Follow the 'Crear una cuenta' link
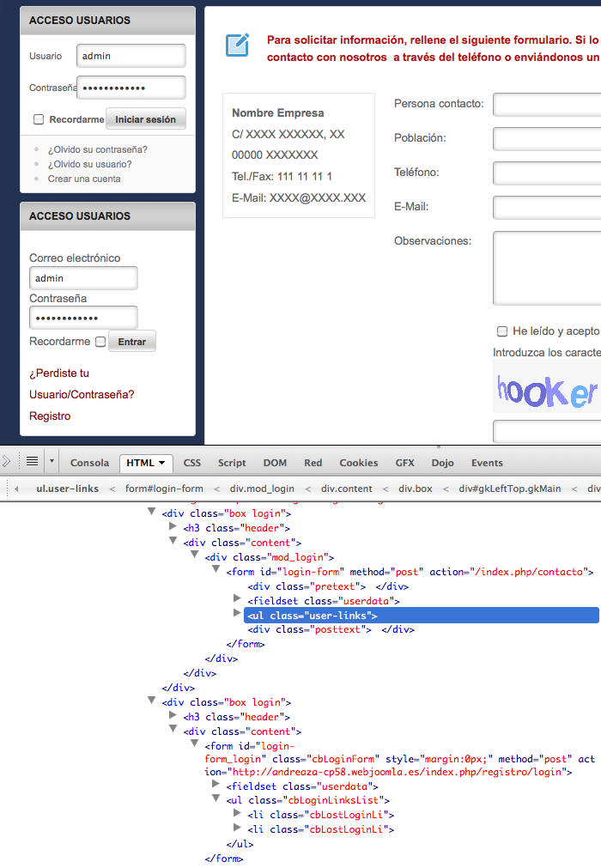 pos(84,179)
